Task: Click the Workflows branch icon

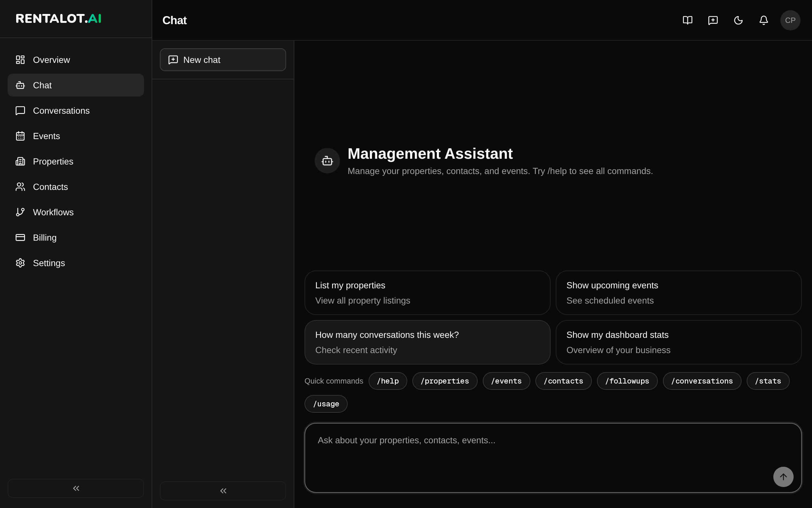Action: tap(20, 212)
